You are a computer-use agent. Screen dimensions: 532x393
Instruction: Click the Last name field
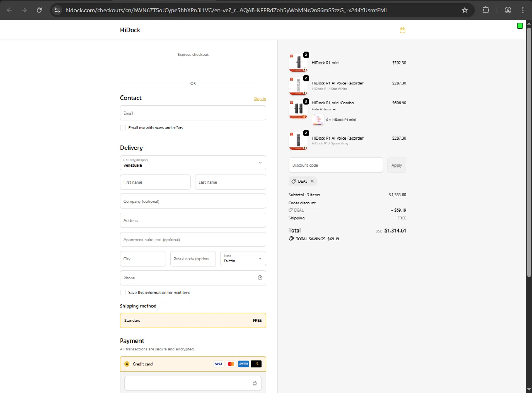pyautogui.click(x=231, y=182)
